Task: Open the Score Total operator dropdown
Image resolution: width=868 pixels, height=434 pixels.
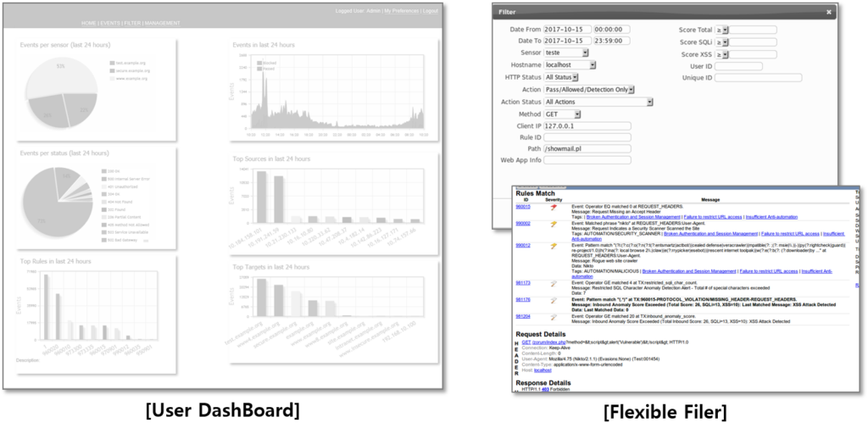Action: point(721,30)
